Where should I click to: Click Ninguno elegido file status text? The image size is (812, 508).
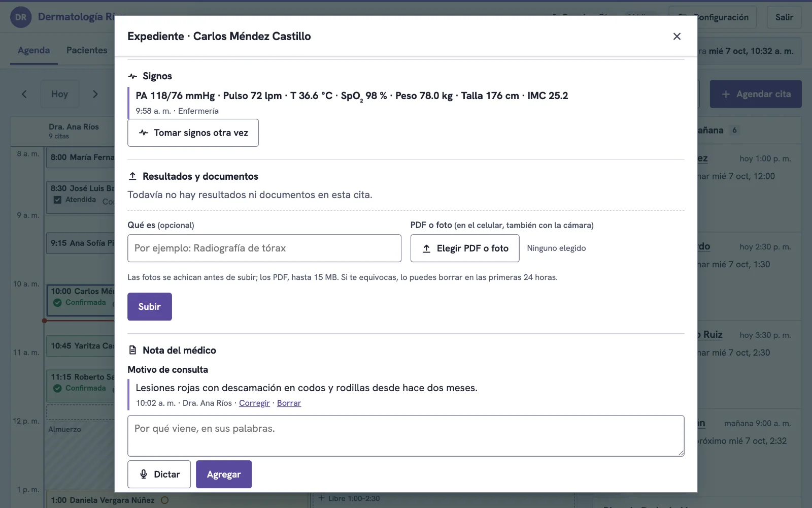click(556, 248)
